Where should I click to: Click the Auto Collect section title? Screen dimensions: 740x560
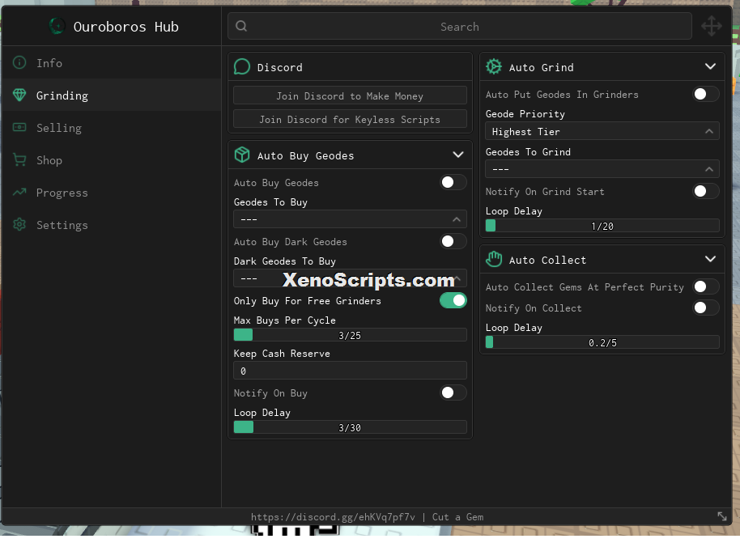click(x=547, y=260)
